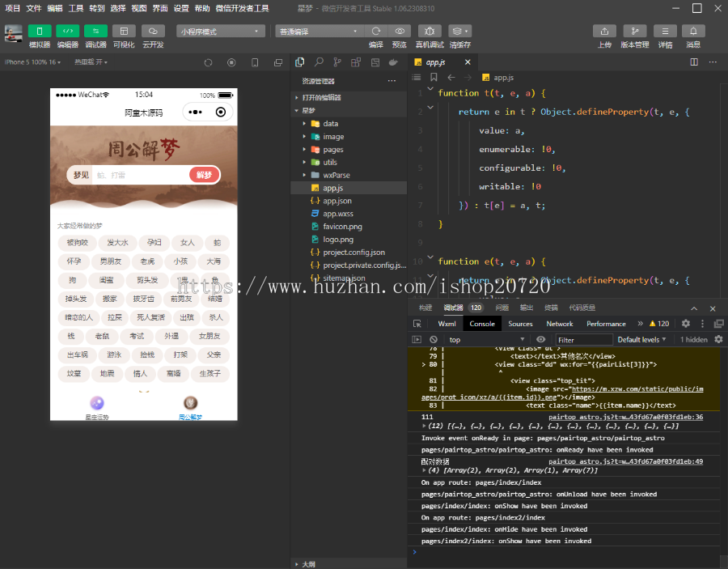Open the messages (消息) bell icon
The image size is (728, 569).
693,31
